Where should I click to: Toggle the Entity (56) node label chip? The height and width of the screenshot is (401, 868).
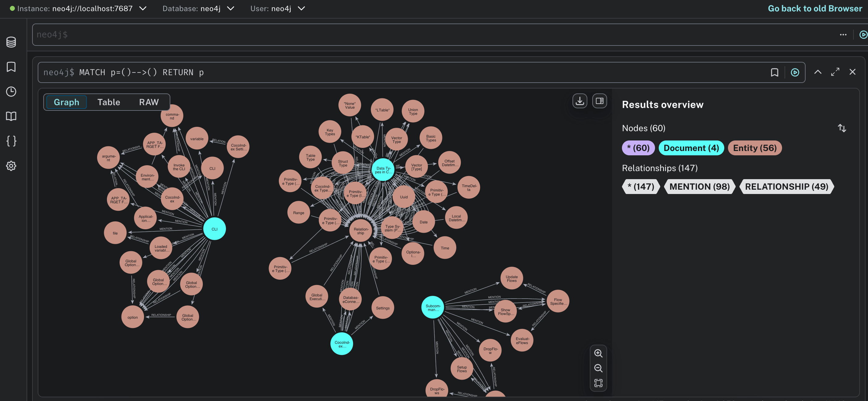coord(755,148)
